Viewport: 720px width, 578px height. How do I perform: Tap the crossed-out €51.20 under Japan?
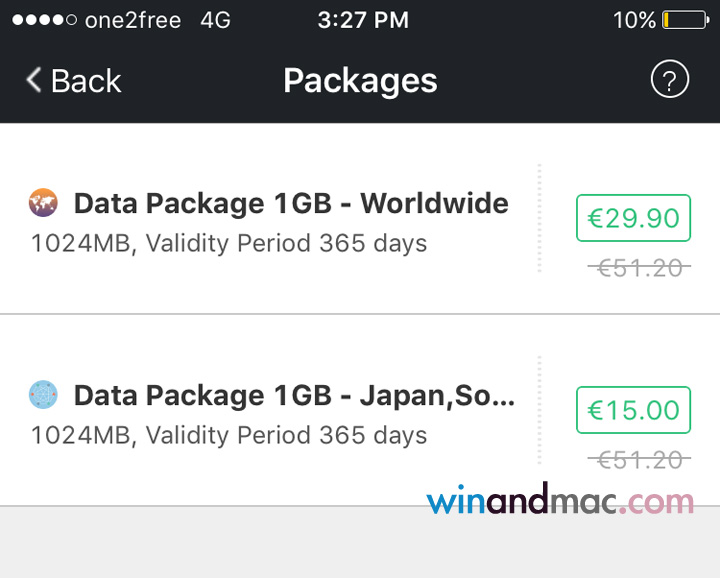pyautogui.click(x=638, y=459)
